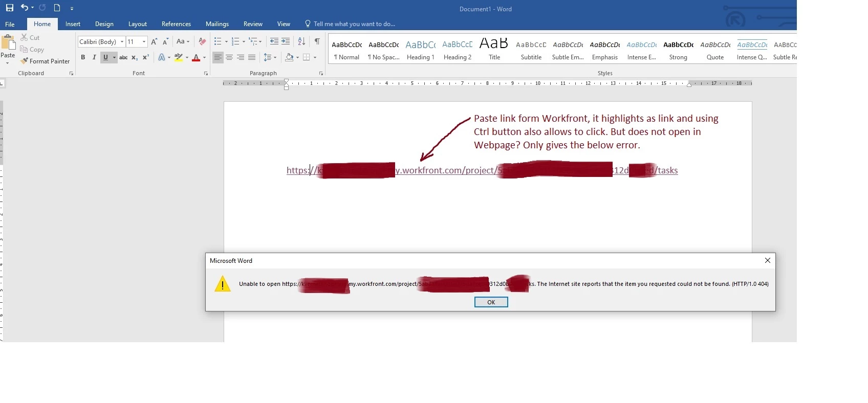Apply the Title style
The height and width of the screenshot is (403, 868).
[x=494, y=49]
